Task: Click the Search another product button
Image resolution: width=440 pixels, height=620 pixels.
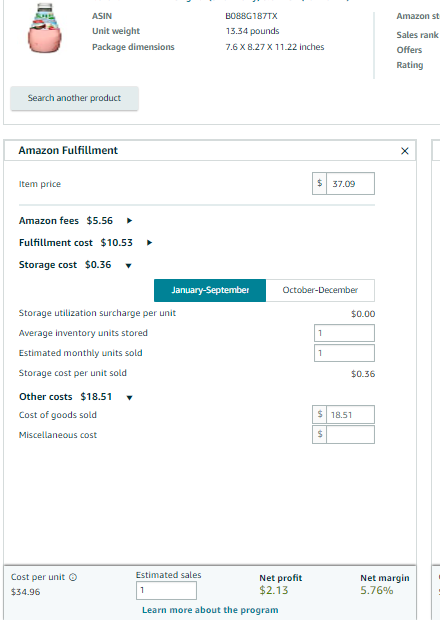Action: (74, 98)
